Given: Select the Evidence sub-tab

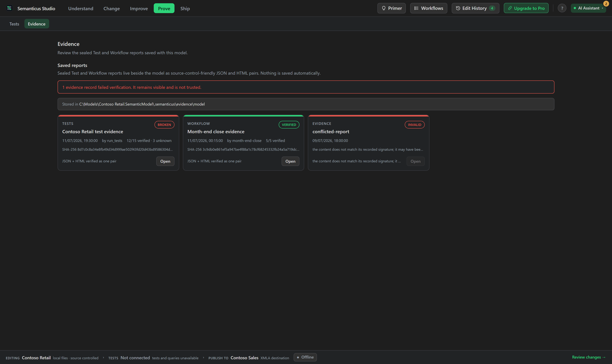Looking at the screenshot, I should pos(37,24).
